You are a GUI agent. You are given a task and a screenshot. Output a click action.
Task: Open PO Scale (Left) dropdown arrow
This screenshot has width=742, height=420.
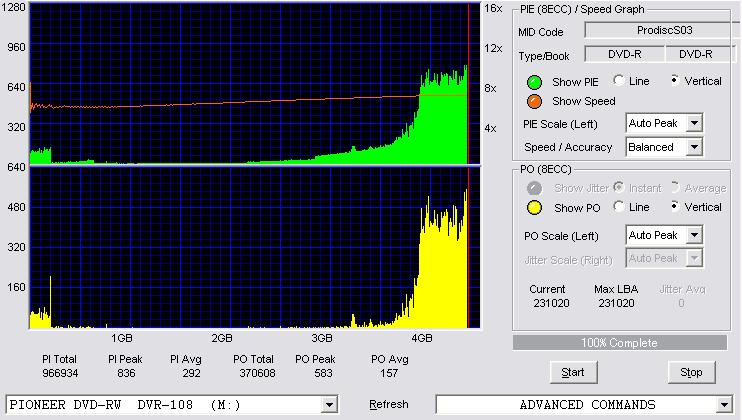[694, 235]
